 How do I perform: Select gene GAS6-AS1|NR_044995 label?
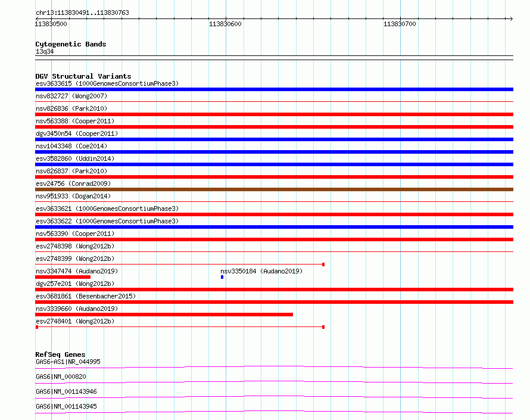68,362
